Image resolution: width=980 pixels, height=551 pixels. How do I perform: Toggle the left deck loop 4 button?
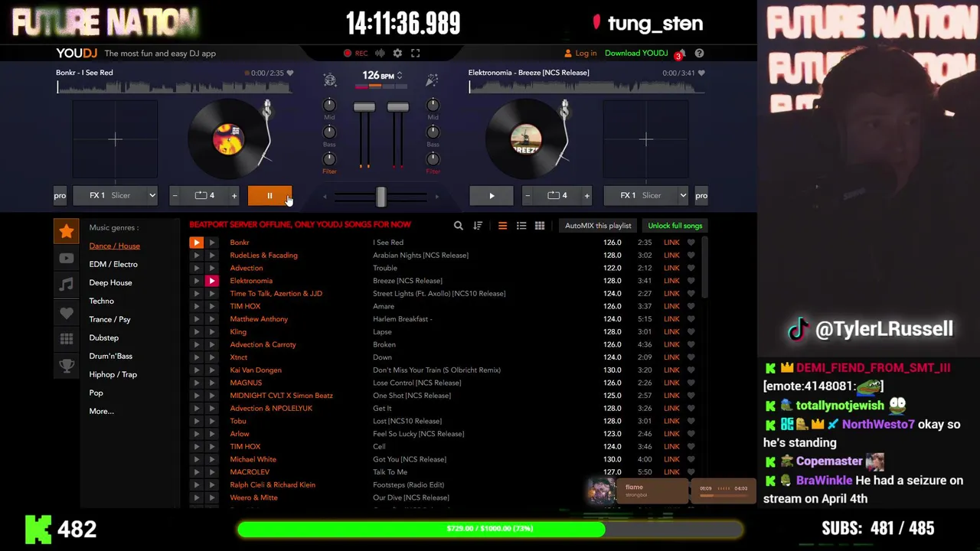(x=204, y=196)
